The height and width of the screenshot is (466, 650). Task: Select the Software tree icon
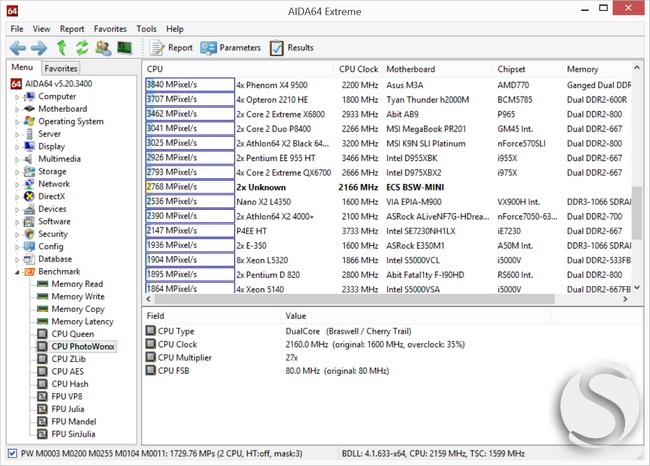point(29,221)
